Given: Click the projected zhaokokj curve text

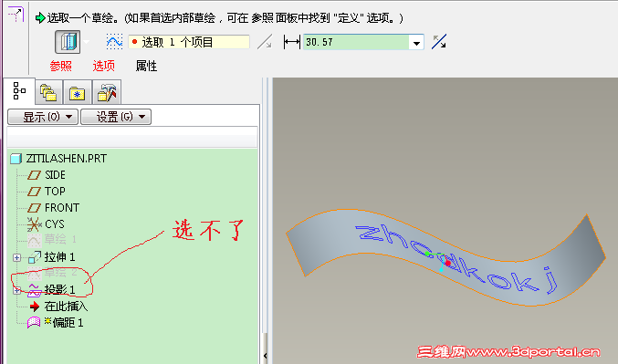Looking at the screenshot, I should pyautogui.click(x=456, y=258).
